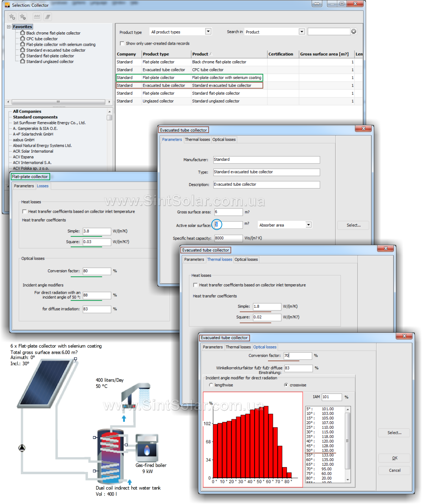Click Select... button beside the Absorber area dropdown
Screen dimensions: 422x504
pos(353,225)
